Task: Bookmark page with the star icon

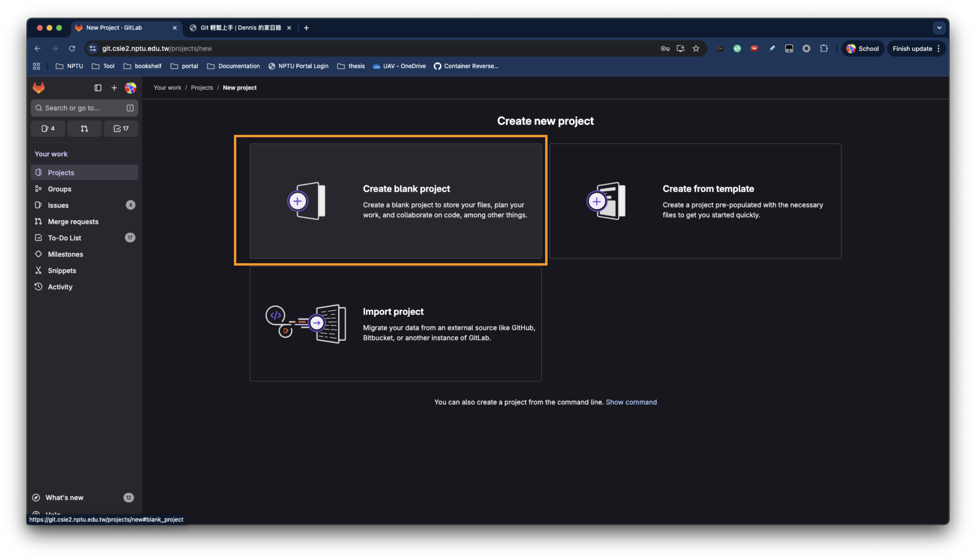Action: click(696, 48)
